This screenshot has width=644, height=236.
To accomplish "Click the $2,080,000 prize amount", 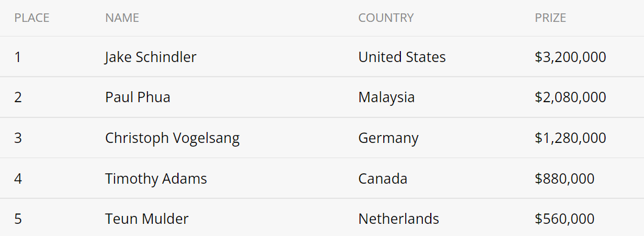I will pyautogui.click(x=570, y=97).
